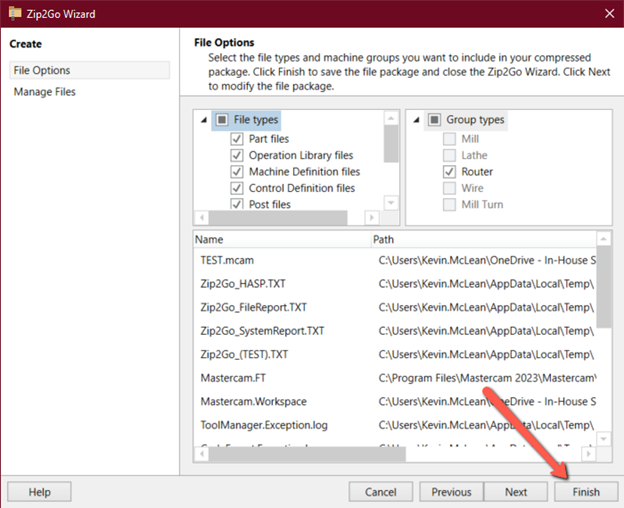Click the TEST.mcam OneDrive path cell

click(x=487, y=260)
